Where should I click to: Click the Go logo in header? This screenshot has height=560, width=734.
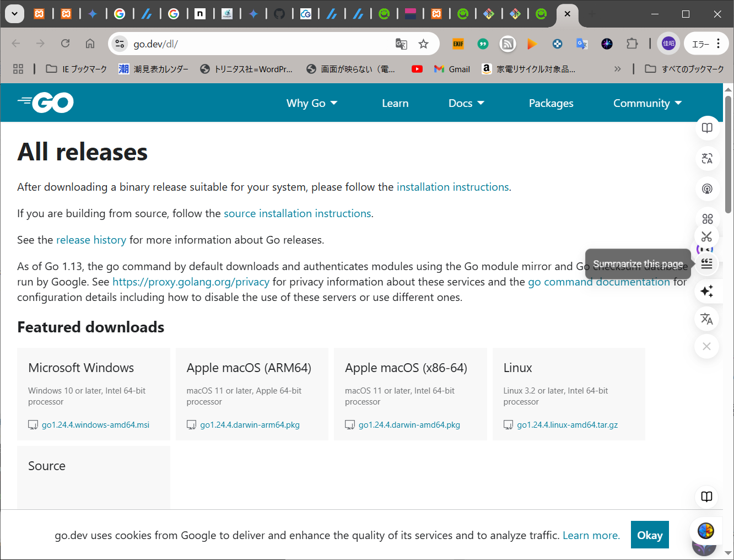coord(46,103)
